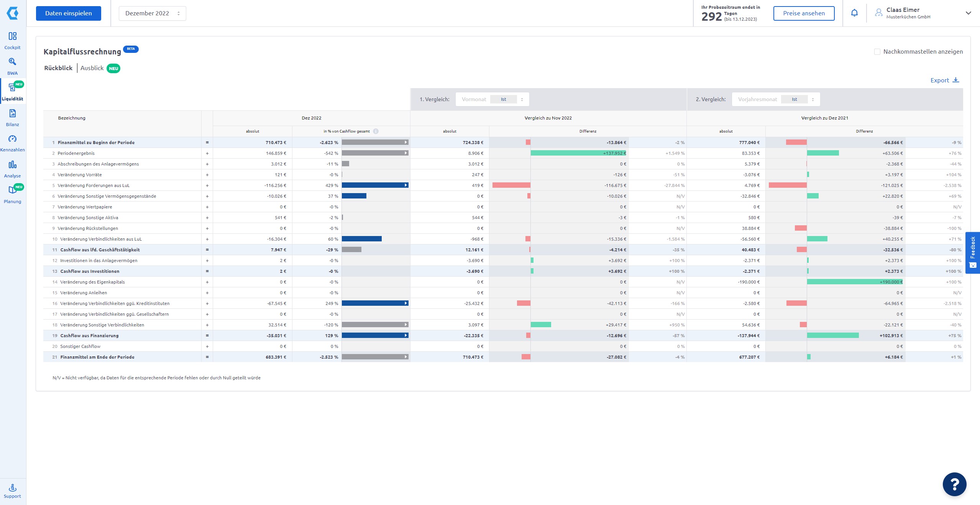Viewport: 980px width, 505px height.
Task: Switch to the Ausblick tab
Action: (92, 68)
